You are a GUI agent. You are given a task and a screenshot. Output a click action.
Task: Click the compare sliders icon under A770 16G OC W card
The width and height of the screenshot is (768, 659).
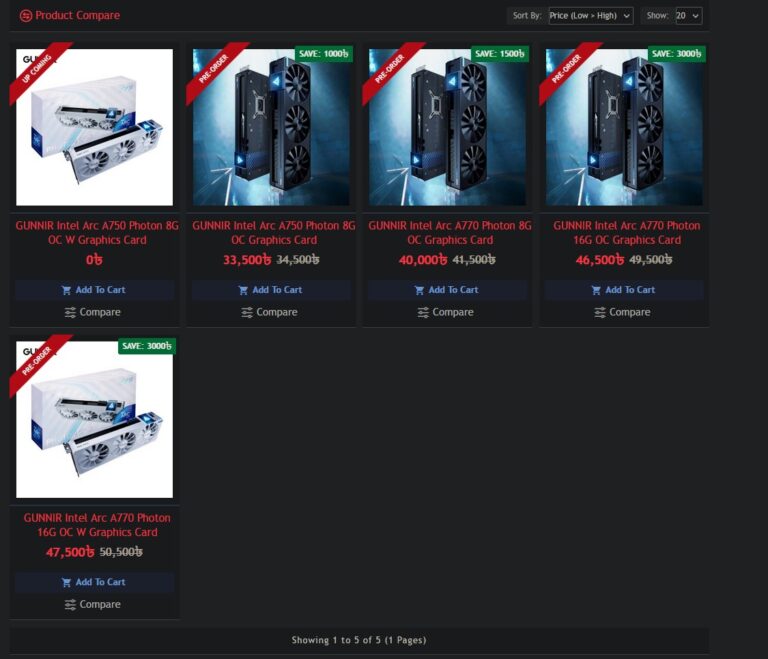click(70, 604)
